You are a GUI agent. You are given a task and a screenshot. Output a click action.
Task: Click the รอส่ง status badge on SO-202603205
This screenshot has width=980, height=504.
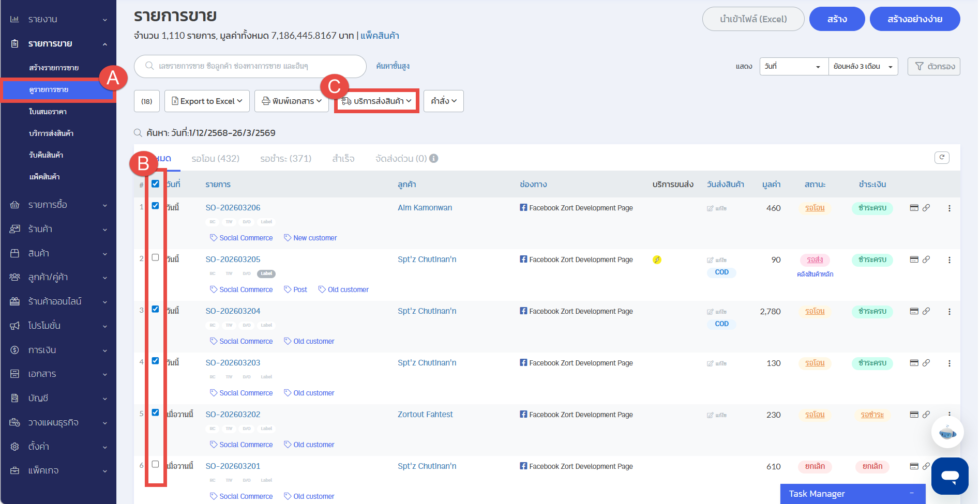click(x=815, y=259)
